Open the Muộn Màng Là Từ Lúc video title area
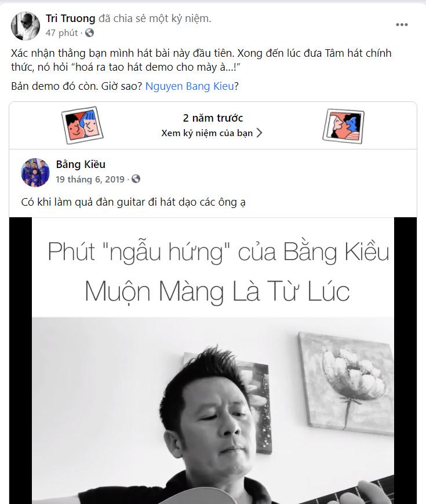 click(217, 291)
